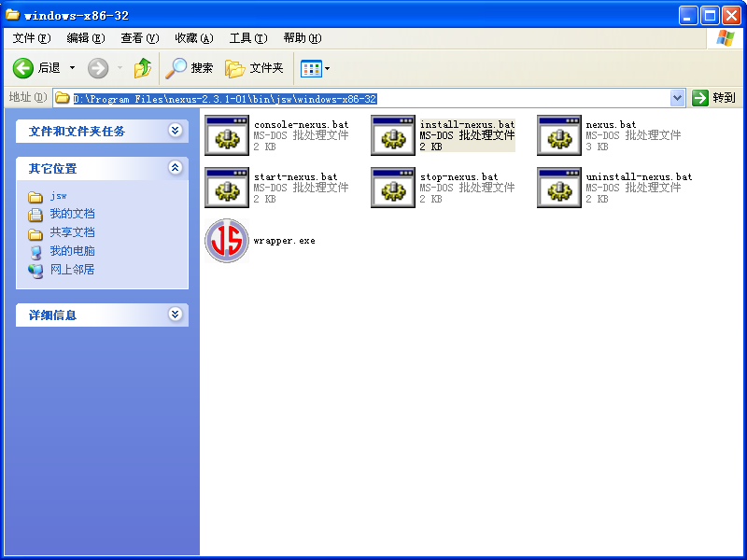747x560 pixels.
Task: Expand the 详细信息 panel
Action: pyautogui.click(x=176, y=315)
